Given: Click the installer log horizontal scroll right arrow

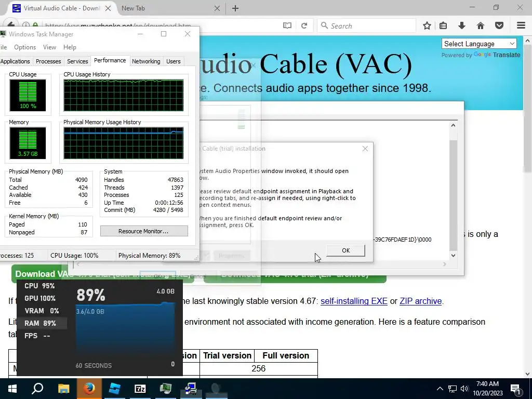Looking at the screenshot, I should point(445,264).
